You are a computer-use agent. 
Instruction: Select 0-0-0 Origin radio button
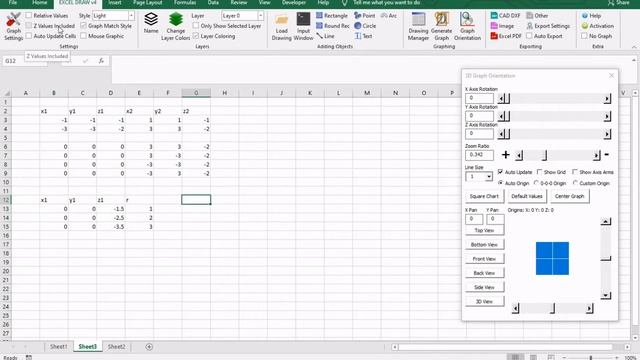(536, 183)
